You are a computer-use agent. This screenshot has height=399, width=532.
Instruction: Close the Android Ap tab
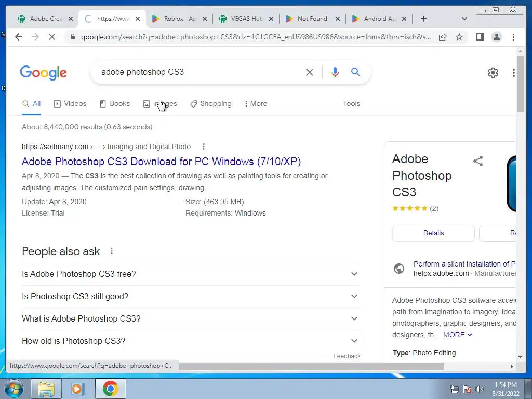(x=404, y=19)
